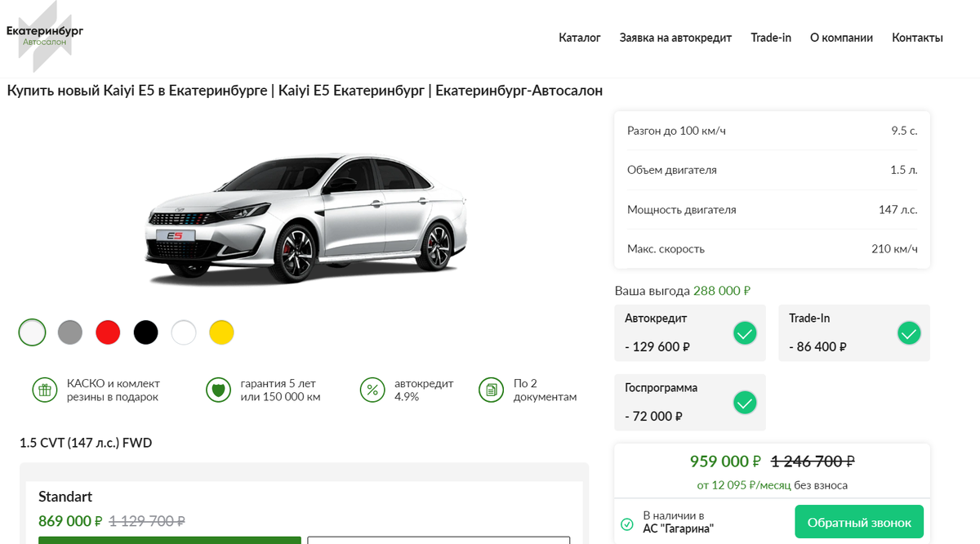Open the О компании menu item
Viewport: 980px width, 544px height.
click(841, 38)
